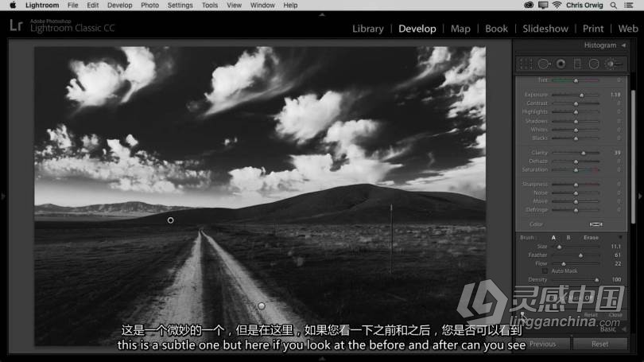The height and width of the screenshot is (362, 644).
Task: Show the left panel group
Action: click(3, 197)
